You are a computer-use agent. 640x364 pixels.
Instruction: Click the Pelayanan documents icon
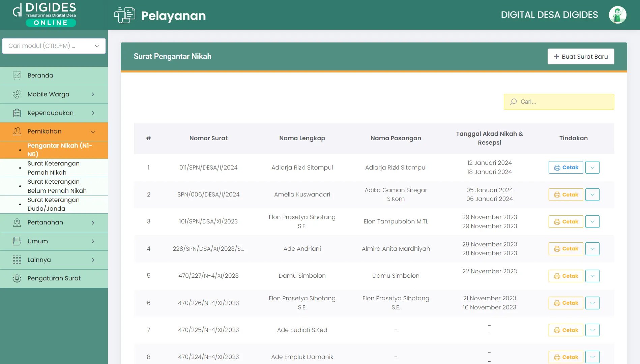pyautogui.click(x=124, y=15)
